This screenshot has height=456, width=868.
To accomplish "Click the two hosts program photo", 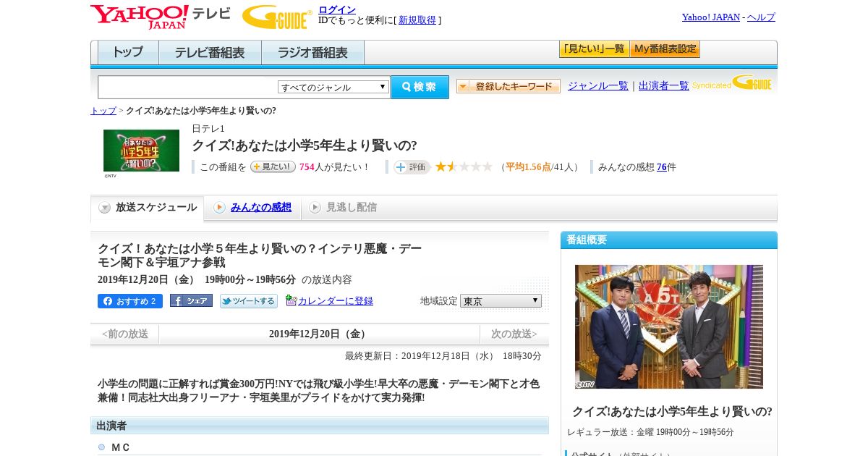I will click(x=669, y=326).
